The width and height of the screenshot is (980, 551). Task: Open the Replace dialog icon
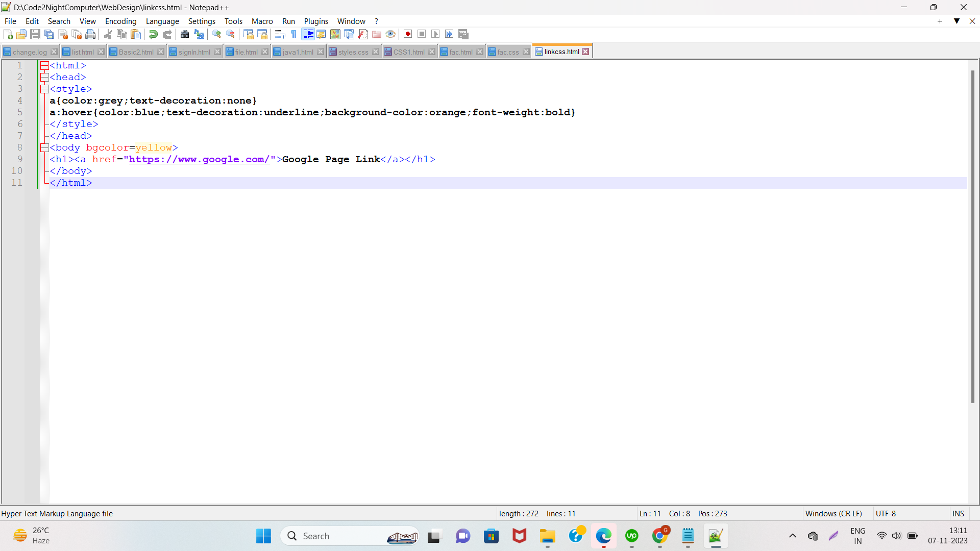pyautogui.click(x=199, y=34)
